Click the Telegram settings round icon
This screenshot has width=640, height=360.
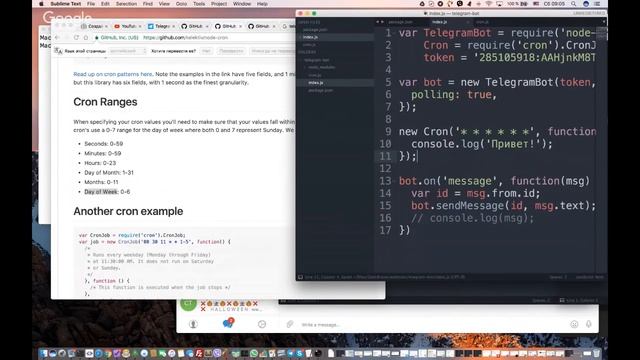pyautogui.click(x=262, y=324)
